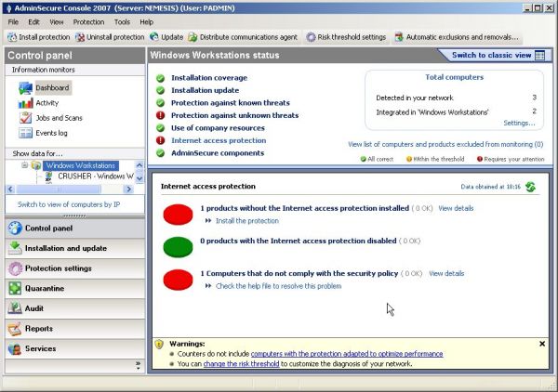Image resolution: width=558 pixels, height=392 pixels.
Task: Open the Activity bar chart icon
Action: (25, 103)
